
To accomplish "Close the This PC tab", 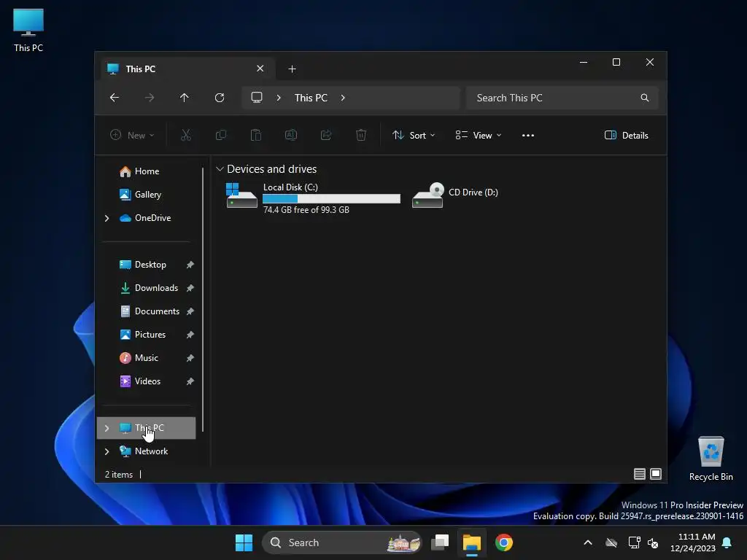I will tap(260, 69).
